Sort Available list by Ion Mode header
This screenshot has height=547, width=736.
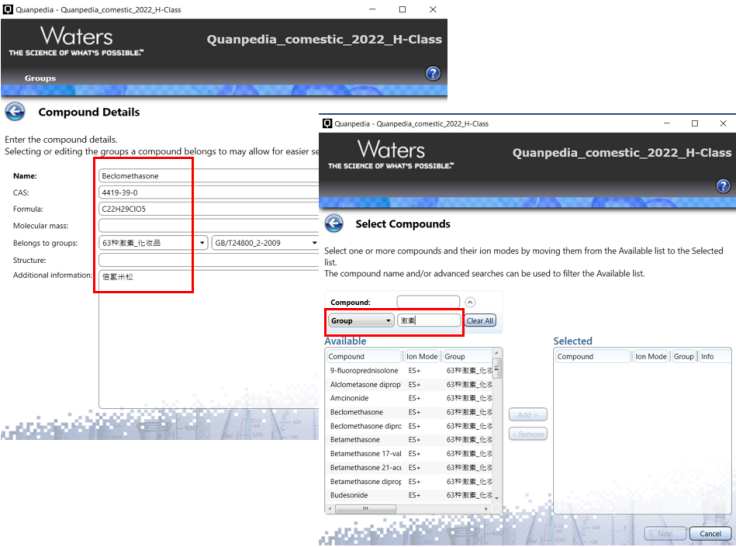(x=422, y=356)
